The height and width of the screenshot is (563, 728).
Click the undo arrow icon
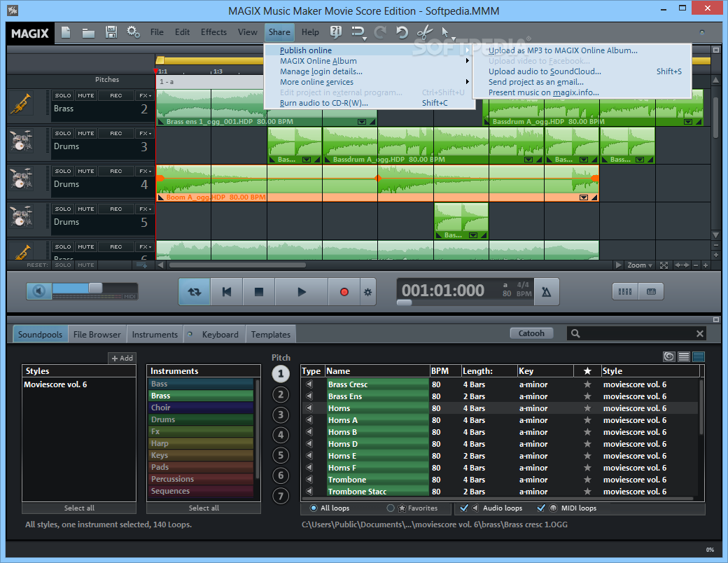coord(402,32)
